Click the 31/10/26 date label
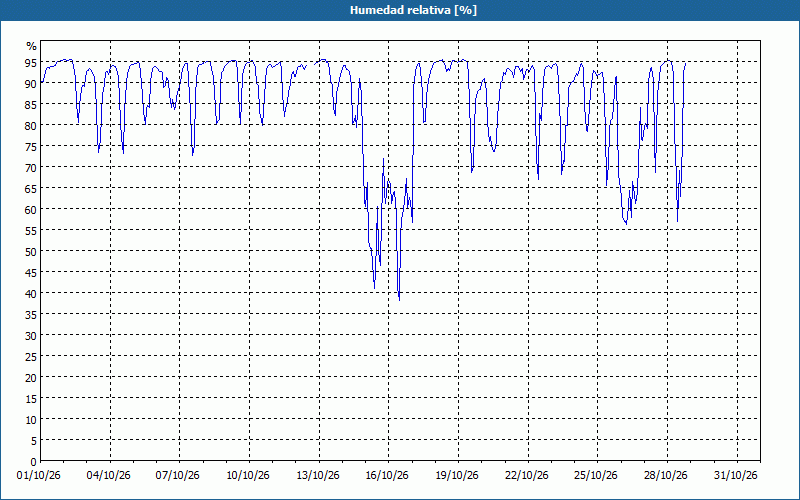800x500 pixels. point(736,476)
